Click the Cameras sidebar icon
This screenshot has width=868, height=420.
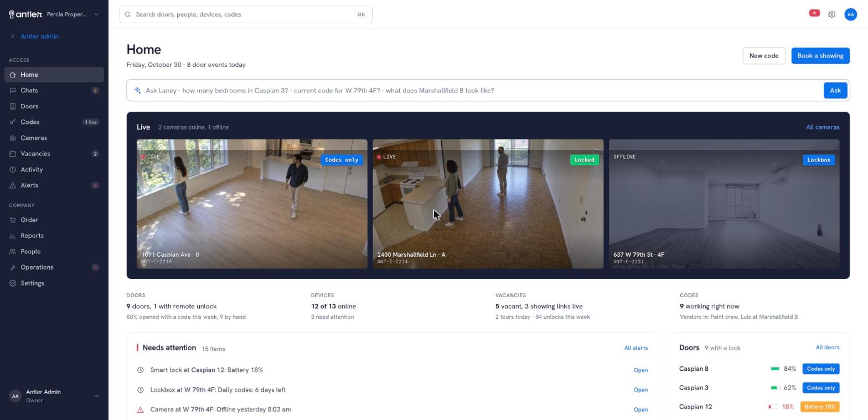click(13, 138)
